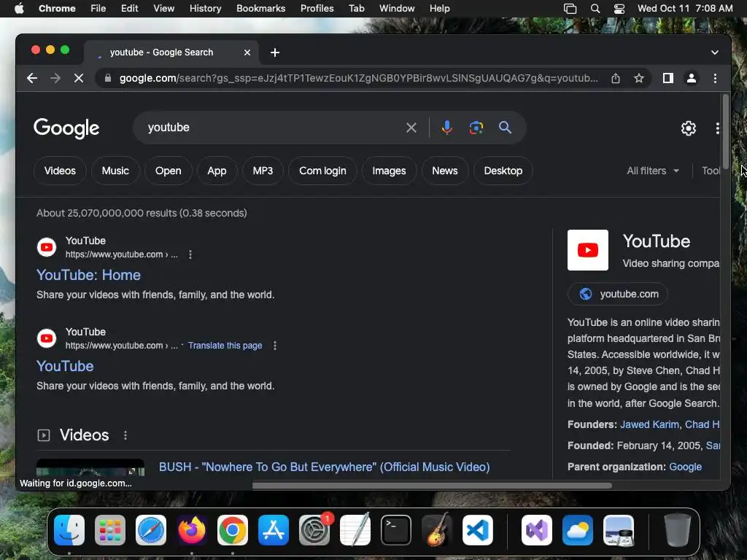Stop loading the page
This screenshot has width=747, height=560.
(79, 78)
